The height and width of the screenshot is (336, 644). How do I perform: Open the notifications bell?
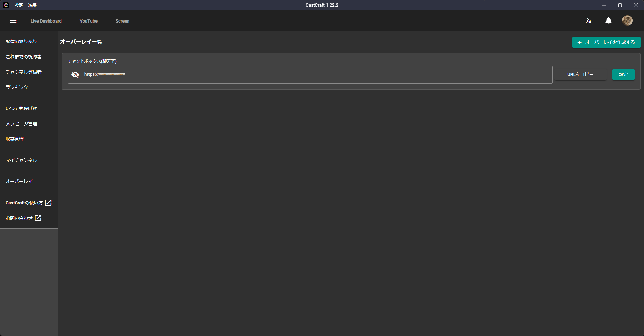609,21
